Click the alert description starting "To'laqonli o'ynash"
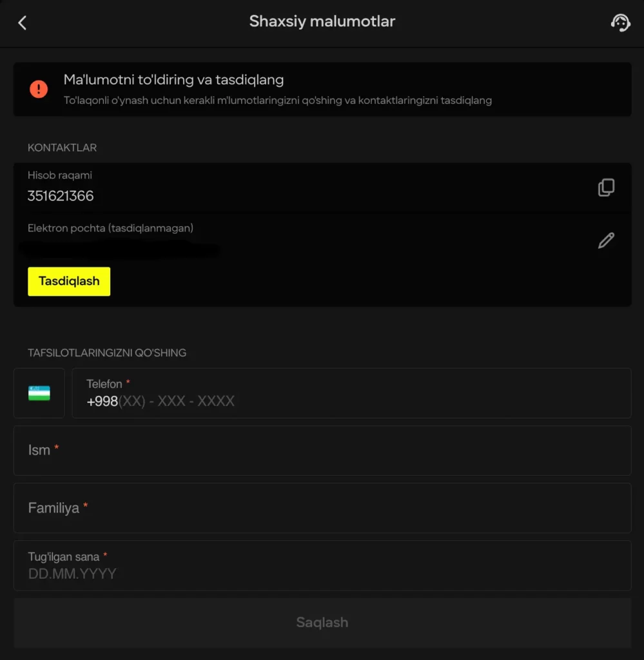This screenshot has width=644, height=660. 277,101
